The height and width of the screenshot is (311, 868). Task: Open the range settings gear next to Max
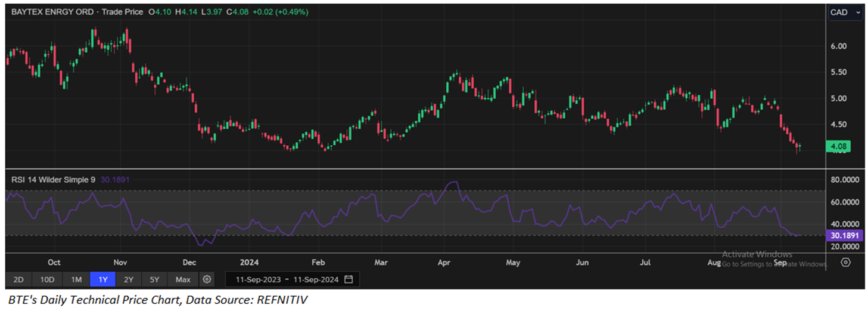(207, 279)
